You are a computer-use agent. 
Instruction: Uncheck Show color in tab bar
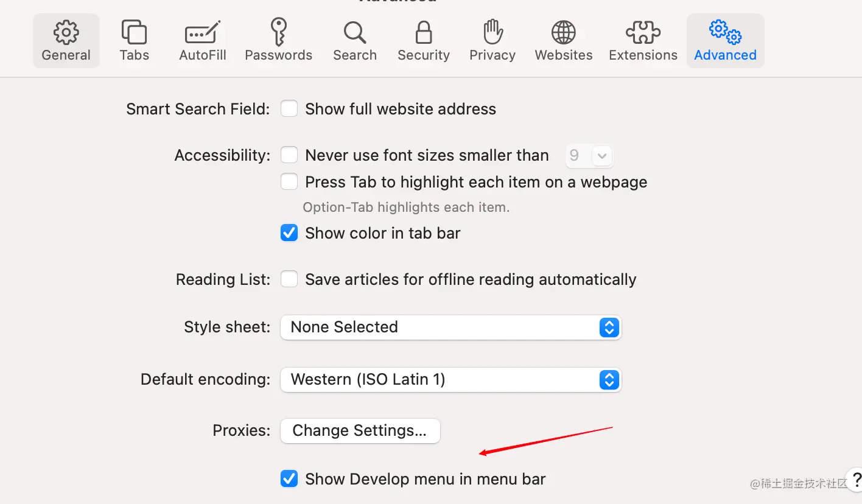(x=289, y=233)
